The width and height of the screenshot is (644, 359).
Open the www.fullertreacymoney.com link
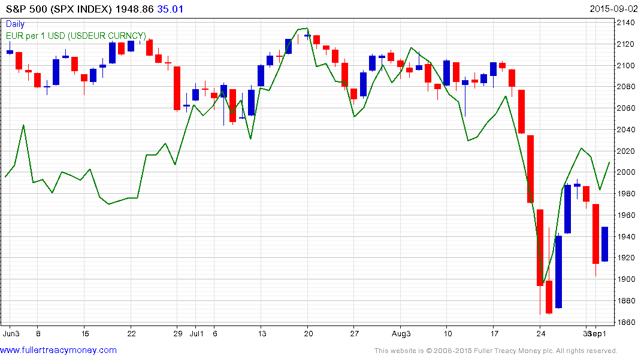click(x=58, y=351)
